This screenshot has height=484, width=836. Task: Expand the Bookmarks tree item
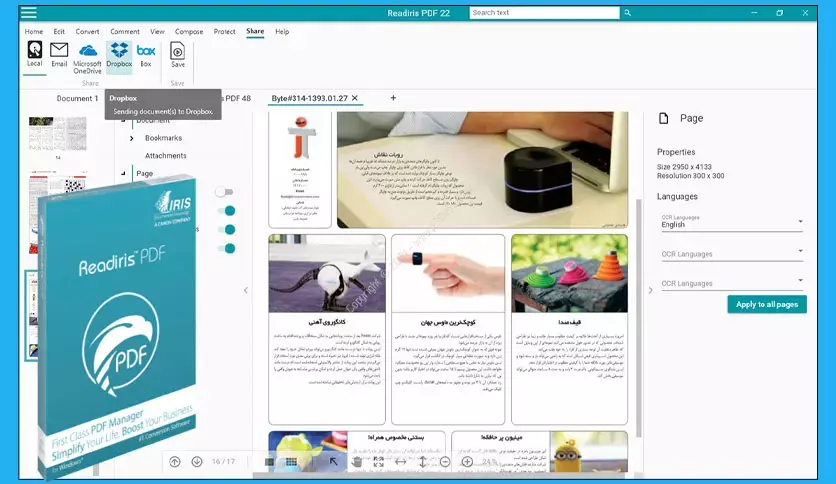(131, 138)
